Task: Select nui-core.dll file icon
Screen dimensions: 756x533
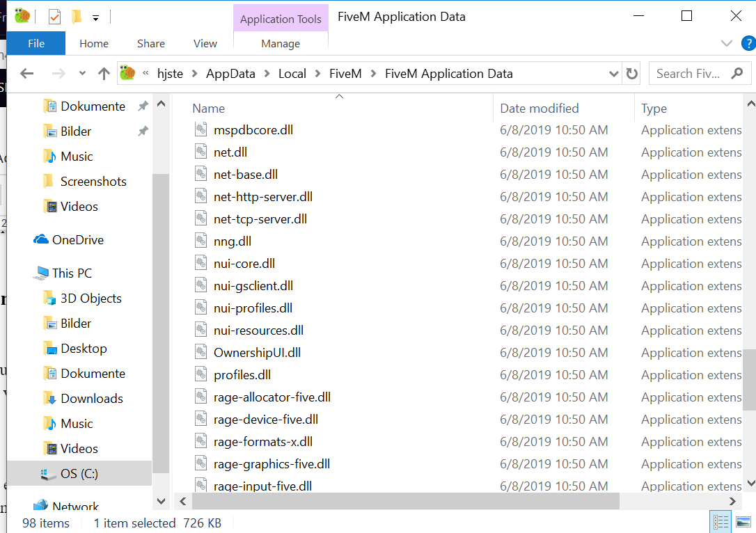Action: [x=201, y=262]
